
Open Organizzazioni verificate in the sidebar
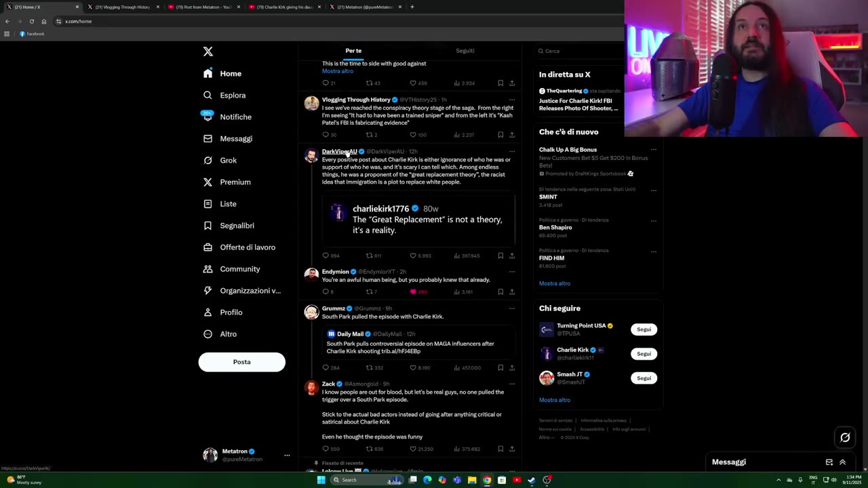(x=242, y=290)
